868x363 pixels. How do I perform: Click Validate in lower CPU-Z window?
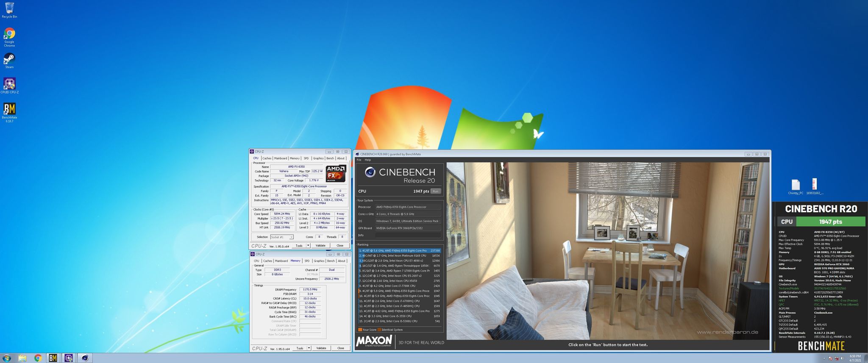[x=321, y=348]
